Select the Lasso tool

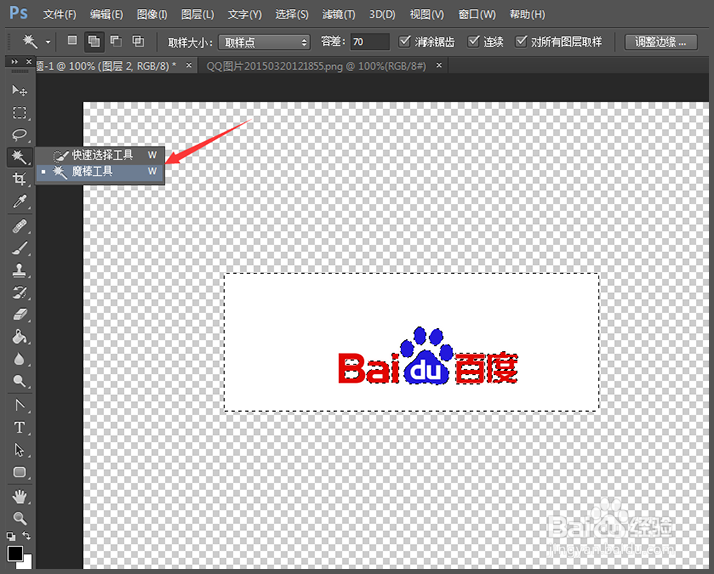[19, 135]
